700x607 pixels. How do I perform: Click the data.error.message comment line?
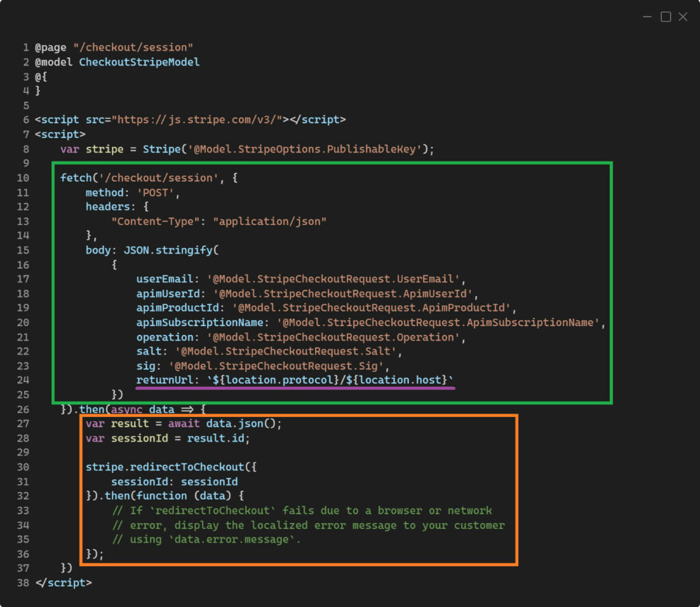pyautogui.click(x=206, y=539)
